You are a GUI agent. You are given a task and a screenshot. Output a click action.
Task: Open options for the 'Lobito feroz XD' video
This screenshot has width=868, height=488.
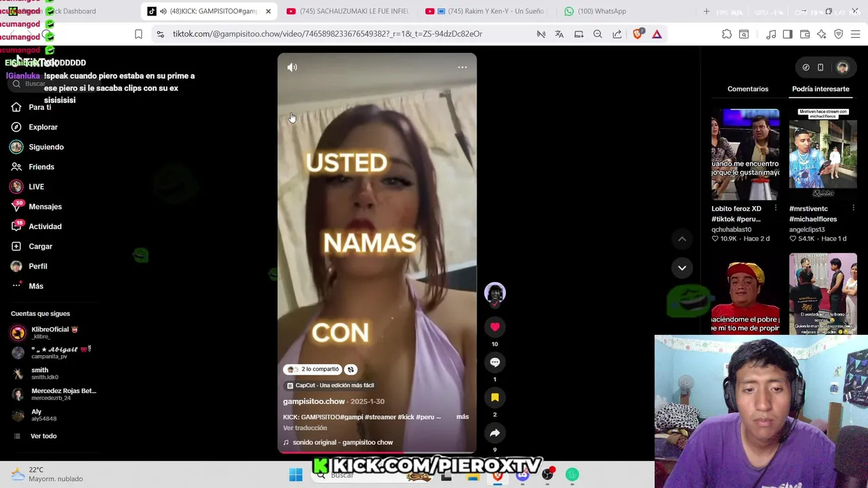(x=775, y=209)
